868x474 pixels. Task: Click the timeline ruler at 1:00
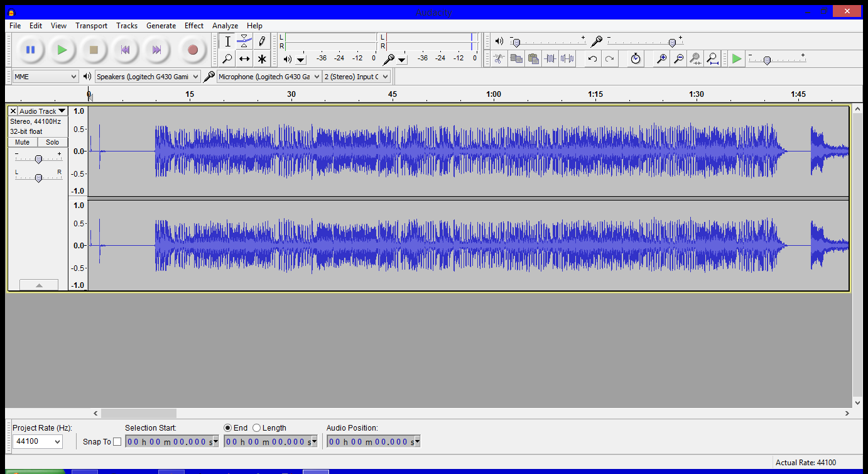click(x=494, y=94)
